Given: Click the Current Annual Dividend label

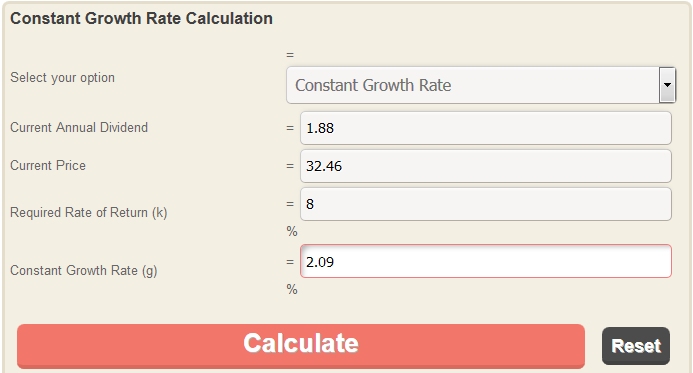Looking at the screenshot, I should coord(79,127).
